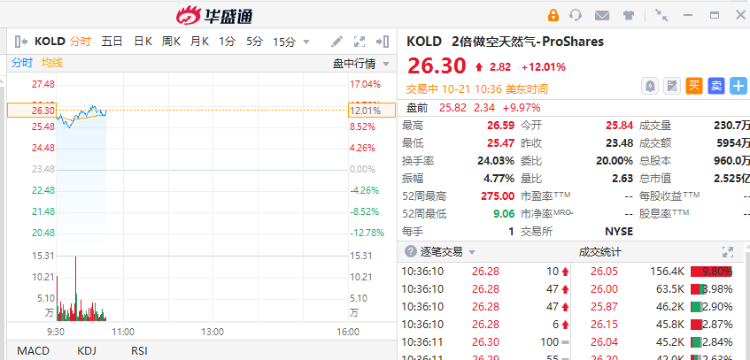
Task: Select the MACD indicator tab
Action: pos(33,351)
